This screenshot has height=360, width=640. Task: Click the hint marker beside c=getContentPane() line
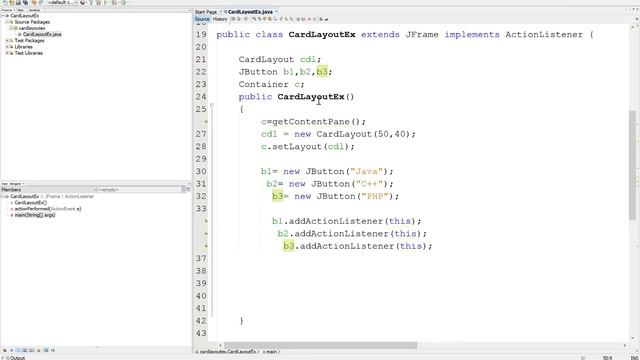tap(206, 122)
